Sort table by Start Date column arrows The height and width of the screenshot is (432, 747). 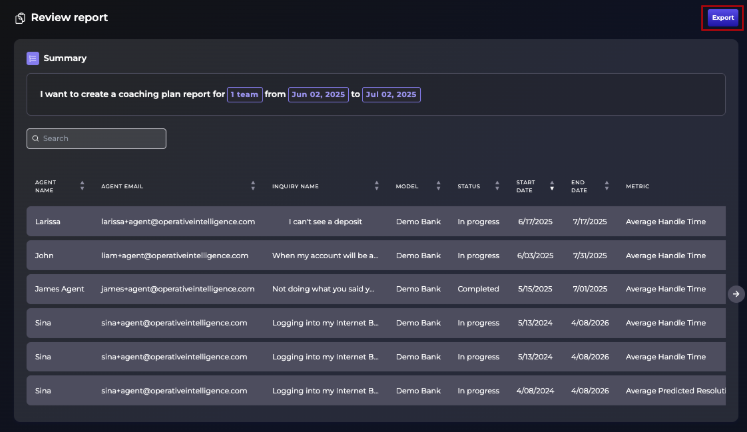(x=552, y=186)
